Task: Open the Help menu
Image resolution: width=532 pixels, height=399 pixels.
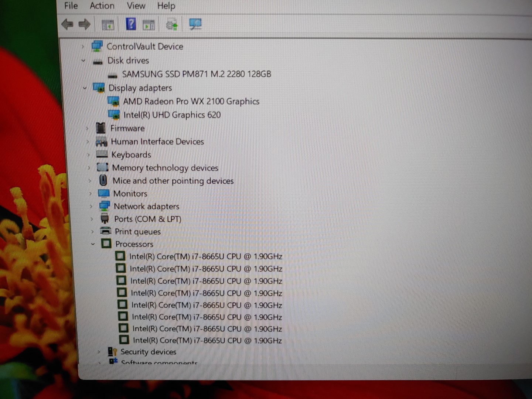Action: coord(166,6)
